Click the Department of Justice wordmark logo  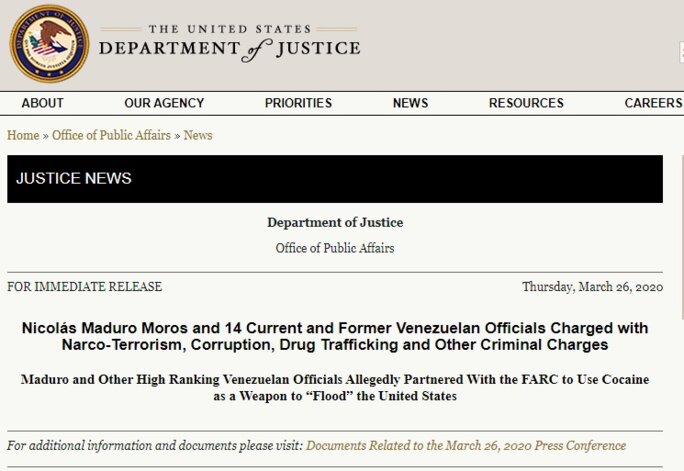click(x=229, y=44)
